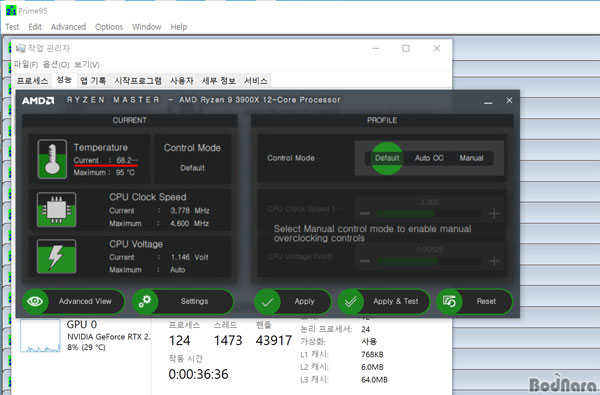Click the CPU chip Clock Speed icon
Viewport: 600px width, 395px height.
57,210
